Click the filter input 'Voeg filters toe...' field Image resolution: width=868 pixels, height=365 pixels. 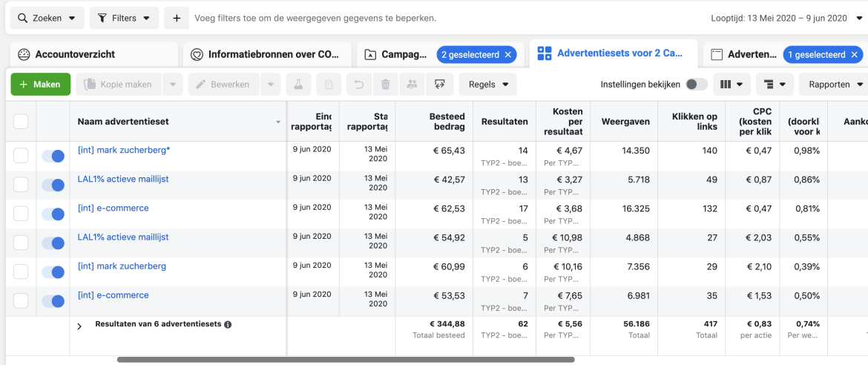[315, 19]
